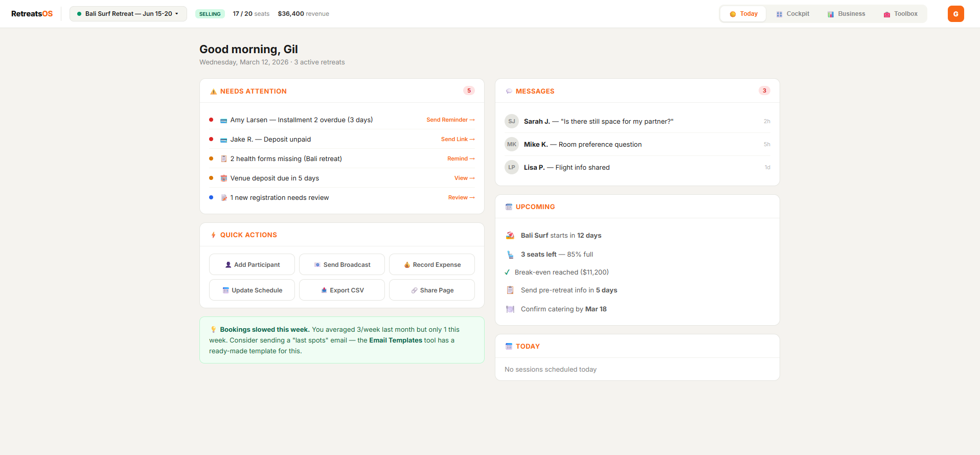980x455 pixels.
Task: Click Send Broadcast quick action
Action: 342,265
